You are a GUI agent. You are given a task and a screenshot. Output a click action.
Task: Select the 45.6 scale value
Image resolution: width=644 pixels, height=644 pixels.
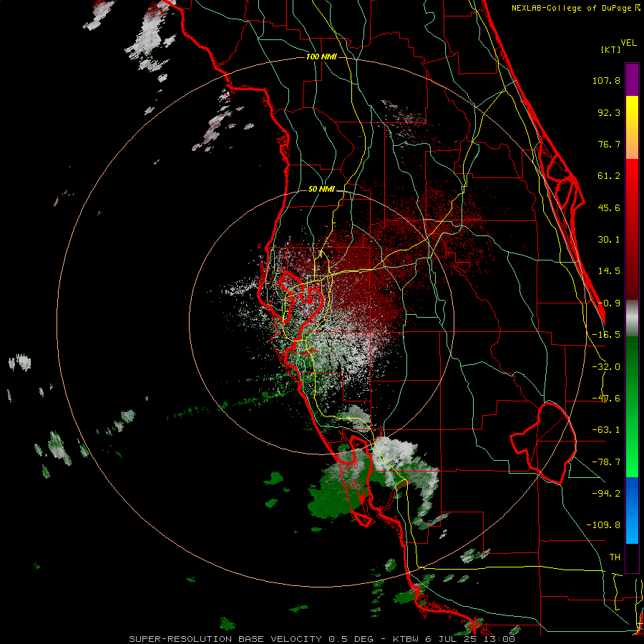click(x=609, y=208)
